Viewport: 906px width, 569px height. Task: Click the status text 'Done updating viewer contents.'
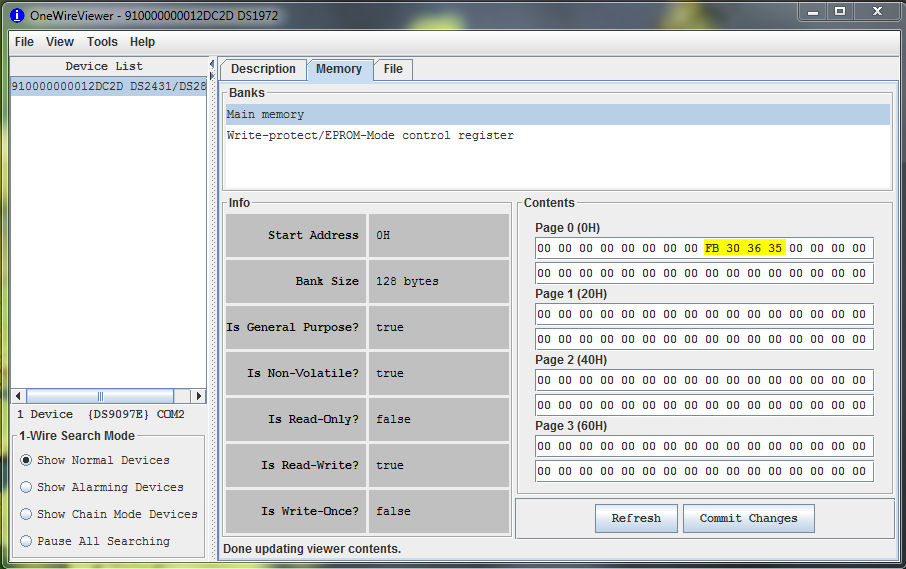pos(312,549)
